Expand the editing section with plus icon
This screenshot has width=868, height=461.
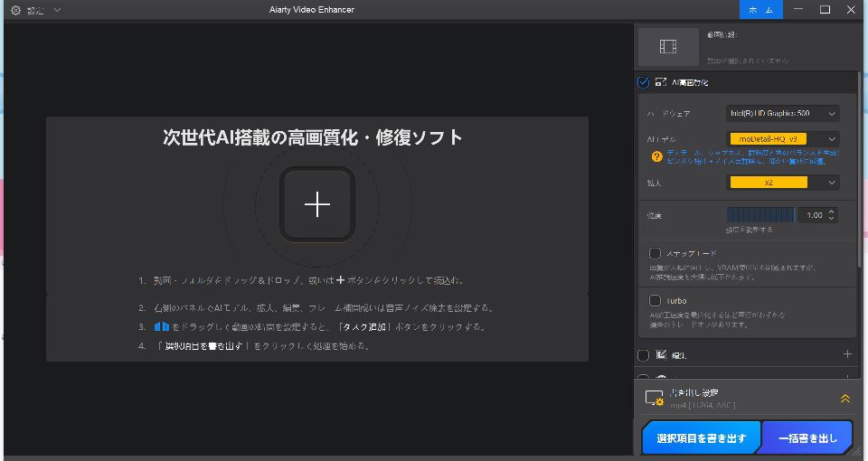click(x=847, y=354)
